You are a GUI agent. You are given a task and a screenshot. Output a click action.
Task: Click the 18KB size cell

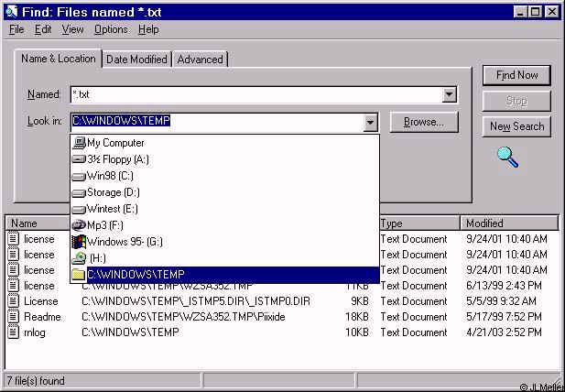[x=357, y=317]
